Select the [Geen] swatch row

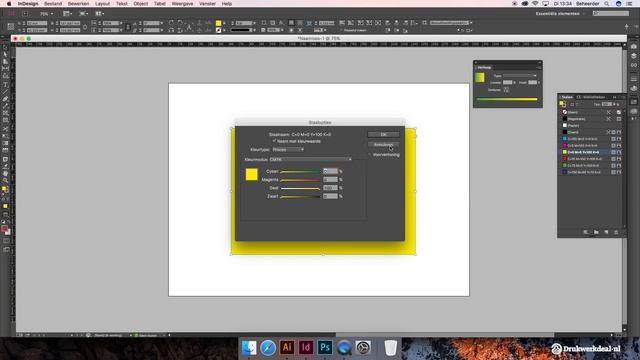click(x=591, y=112)
